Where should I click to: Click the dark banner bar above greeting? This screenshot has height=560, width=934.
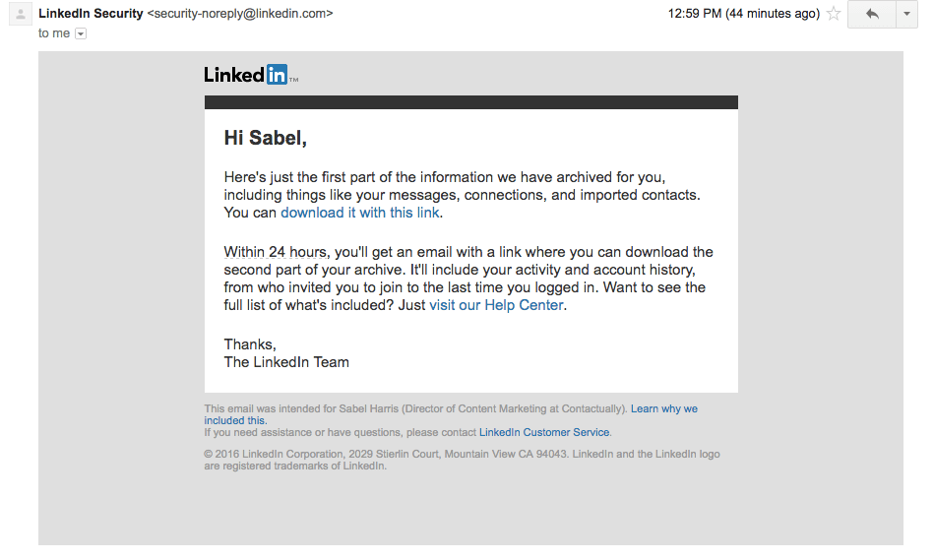[471, 102]
